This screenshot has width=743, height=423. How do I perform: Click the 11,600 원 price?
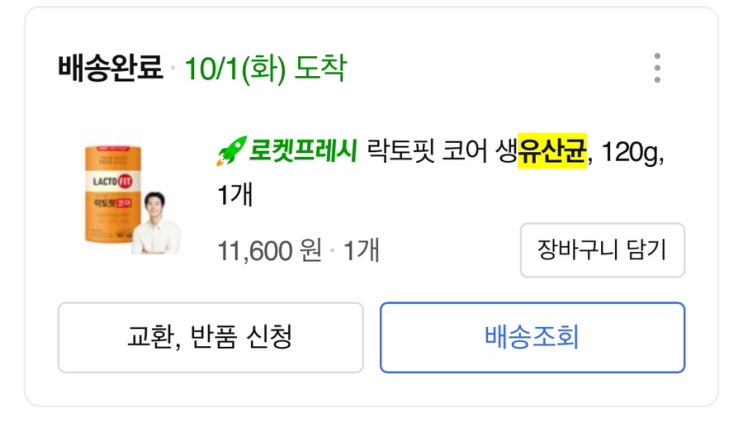(x=269, y=250)
